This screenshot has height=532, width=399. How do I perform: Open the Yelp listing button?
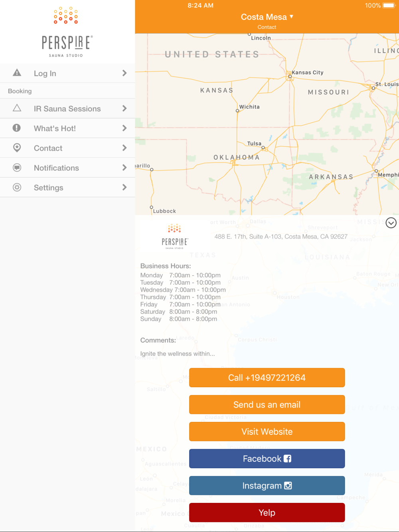tap(267, 512)
